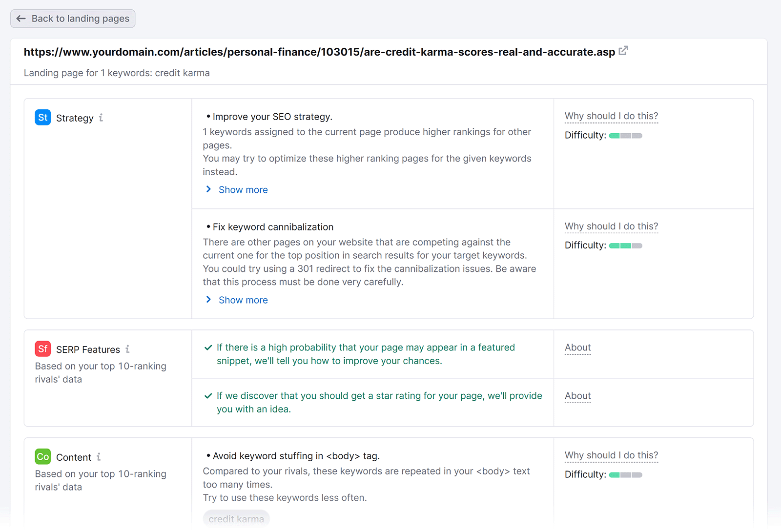Image resolution: width=781 pixels, height=532 pixels.
Task: Click the checkmark beside the featured snippet idea
Action: point(208,348)
